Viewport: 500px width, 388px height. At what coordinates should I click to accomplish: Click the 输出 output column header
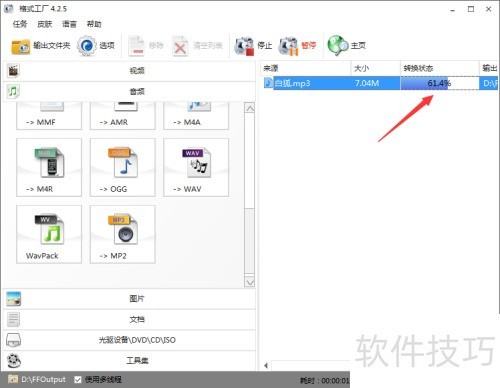(489, 68)
